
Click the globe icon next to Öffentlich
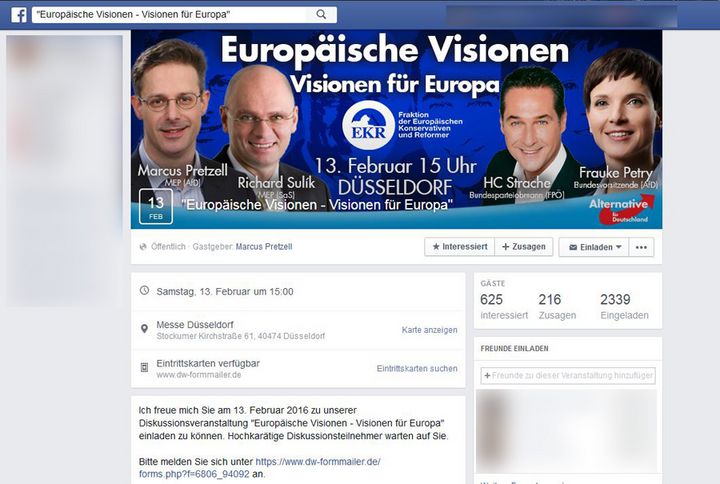click(x=143, y=247)
